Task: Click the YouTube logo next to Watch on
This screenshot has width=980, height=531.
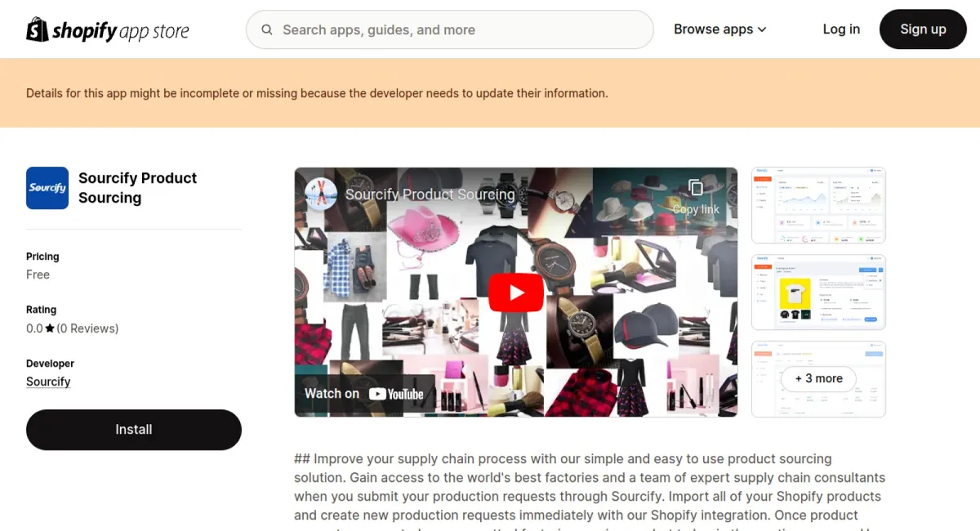Action: point(399,393)
